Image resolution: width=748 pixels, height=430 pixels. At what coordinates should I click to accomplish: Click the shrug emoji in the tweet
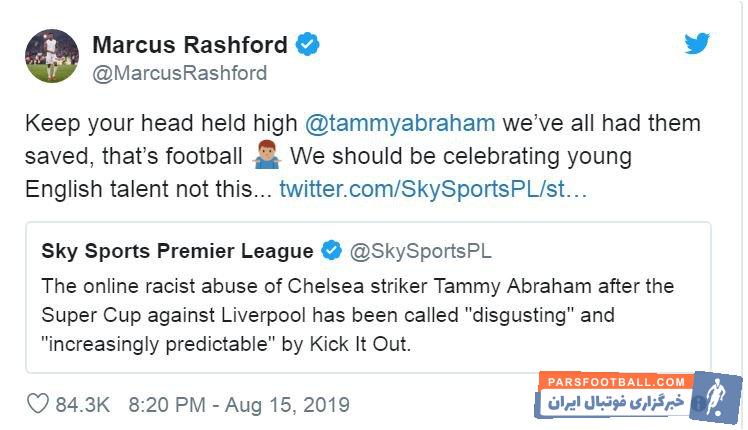pyautogui.click(x=264, y=157)
